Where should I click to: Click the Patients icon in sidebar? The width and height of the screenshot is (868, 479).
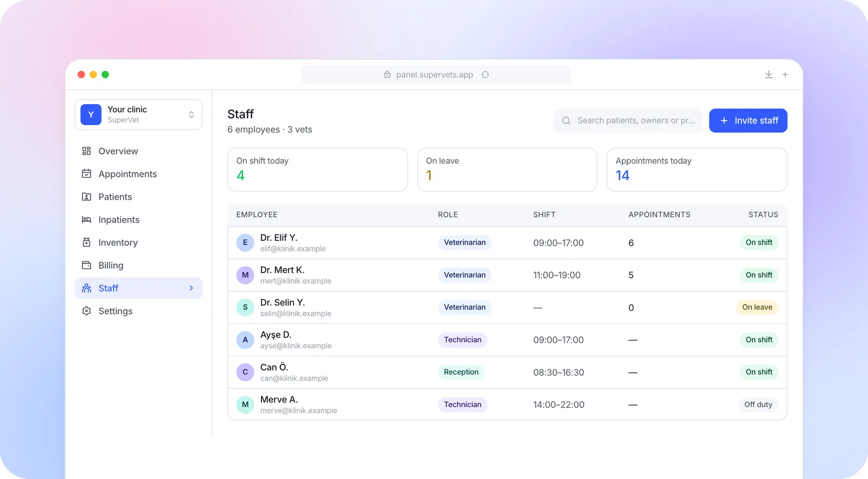pos(86,196)
